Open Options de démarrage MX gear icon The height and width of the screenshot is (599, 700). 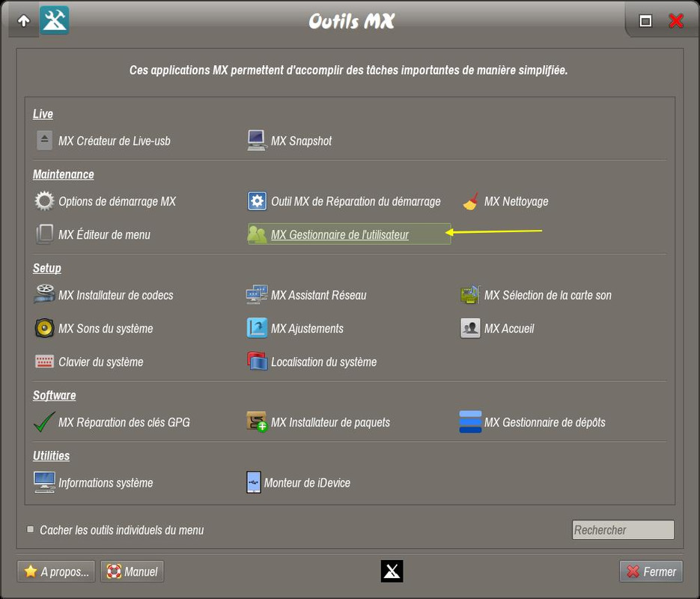[44, 201]
